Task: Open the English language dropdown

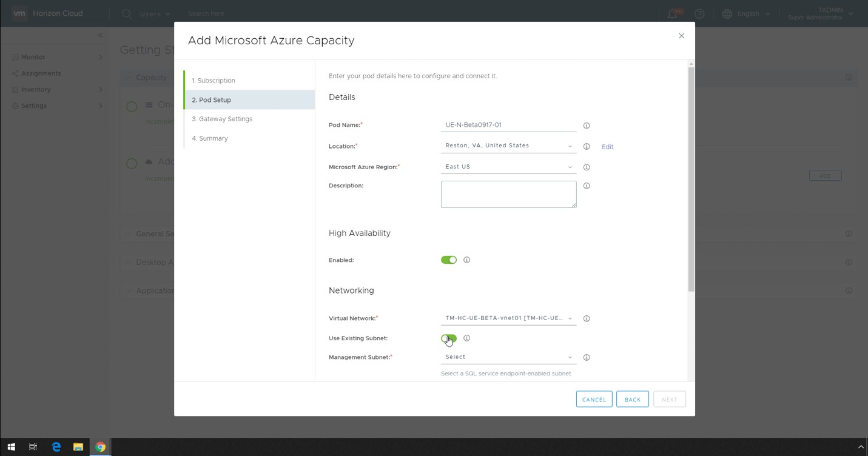Action: (x=754, y=13)
